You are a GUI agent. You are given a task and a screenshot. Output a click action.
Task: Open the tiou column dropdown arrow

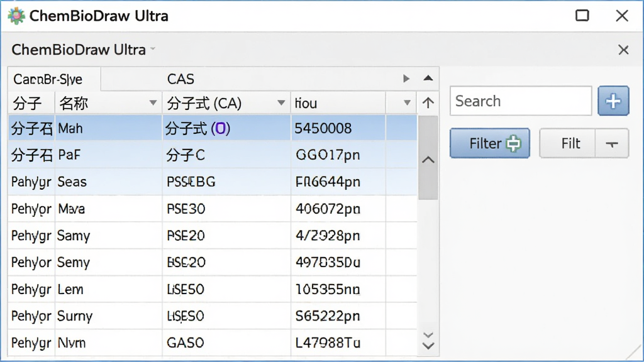tap(407, 102)
